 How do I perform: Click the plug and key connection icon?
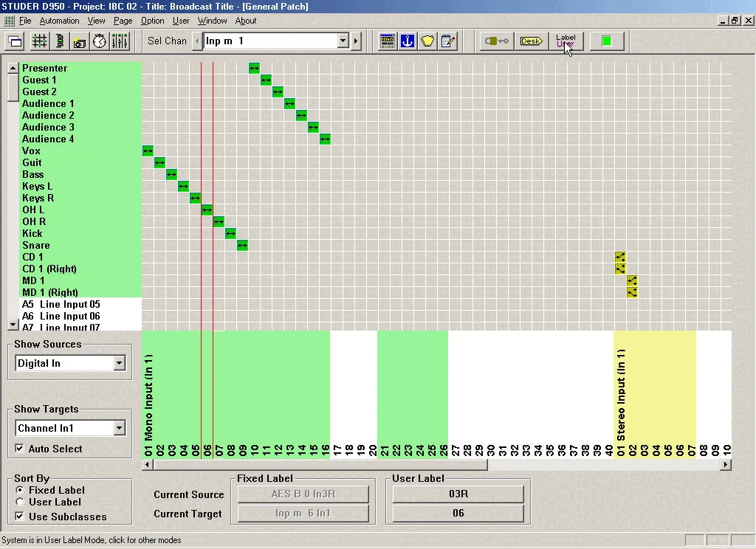pyautogui.click(x=496, y=41)
